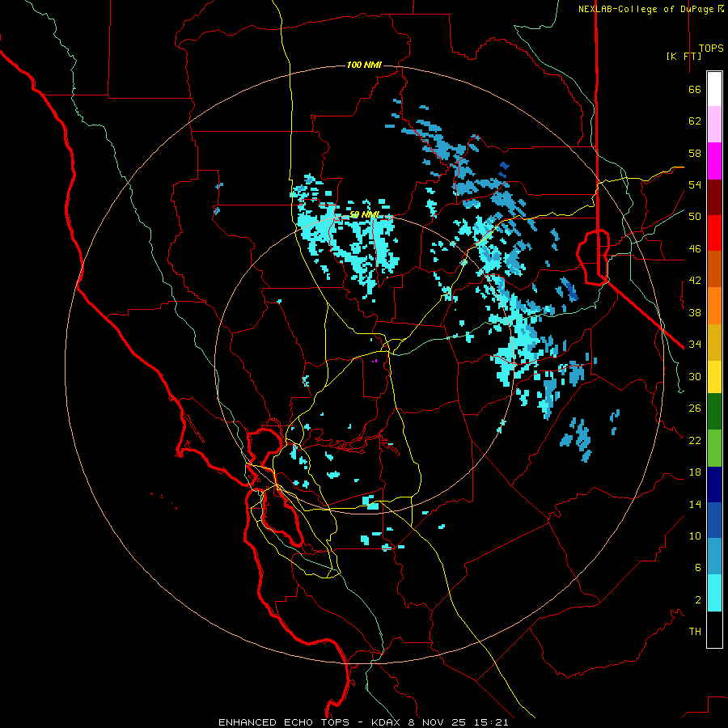Click the 'TH' threshold legend label
This screenshot has height=728, width=728.
click(x=695, y=631)
